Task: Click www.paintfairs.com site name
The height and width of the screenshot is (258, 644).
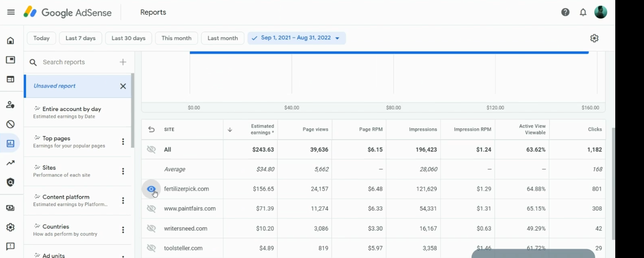Action: 190,209
